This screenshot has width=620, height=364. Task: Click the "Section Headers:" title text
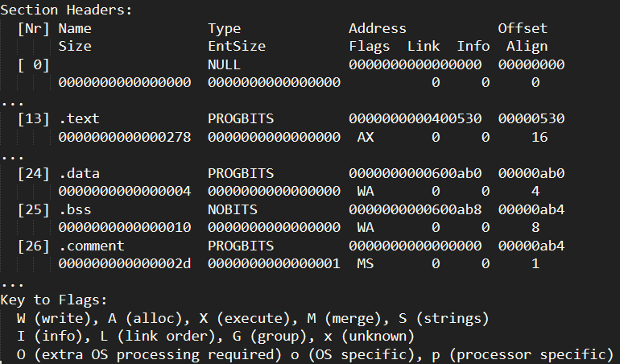pos(67,10)
